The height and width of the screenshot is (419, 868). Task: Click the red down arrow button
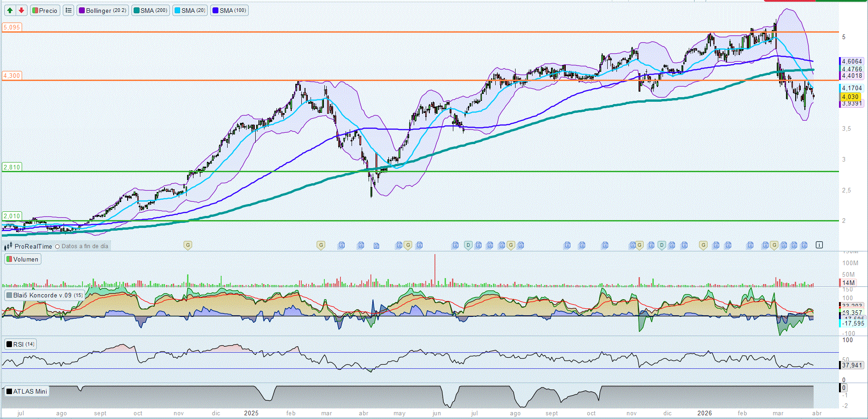(x=21, y=10)
